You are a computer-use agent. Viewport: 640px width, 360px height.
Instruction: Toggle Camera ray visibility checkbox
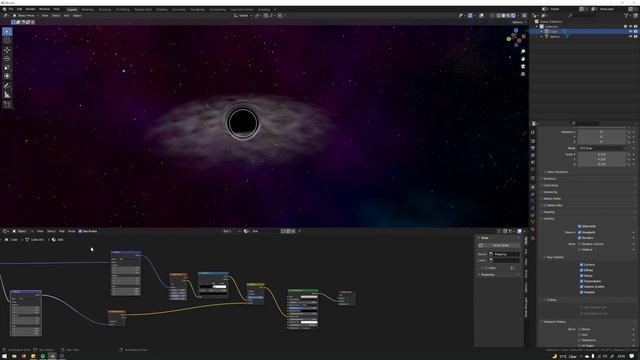click(581, 264)
